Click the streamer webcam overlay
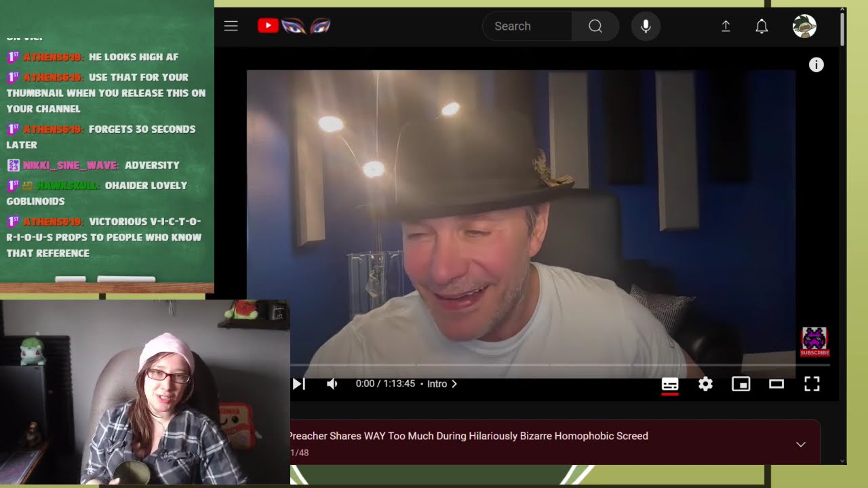 (145, 392)
